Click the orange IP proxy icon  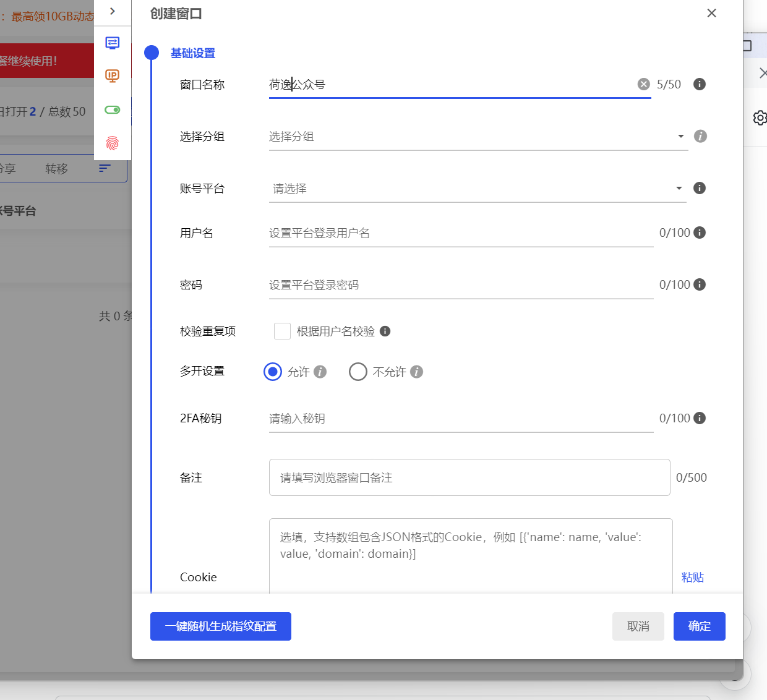(112, 76)
